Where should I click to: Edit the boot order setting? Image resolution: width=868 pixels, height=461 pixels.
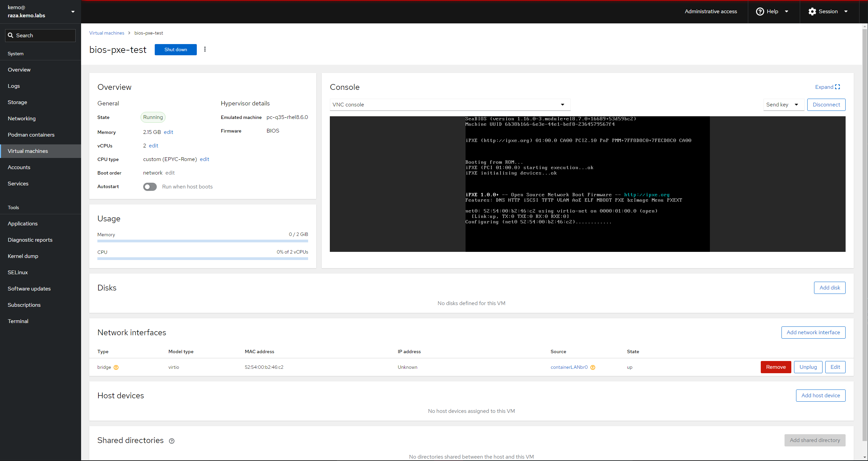tap(170, 173)
